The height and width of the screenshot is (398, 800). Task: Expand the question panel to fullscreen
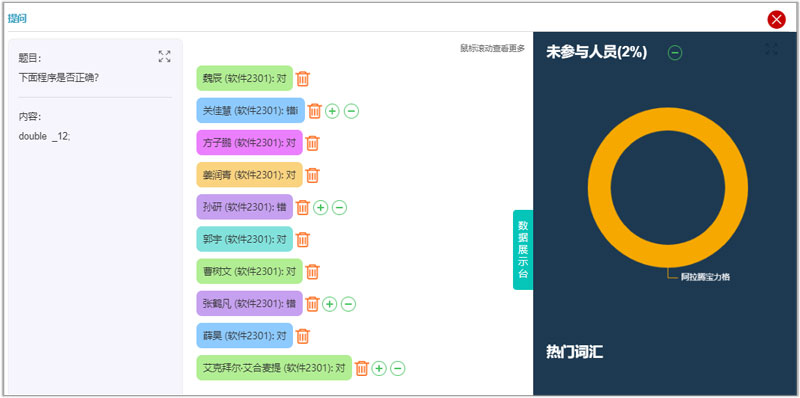(x=165, y=56)
